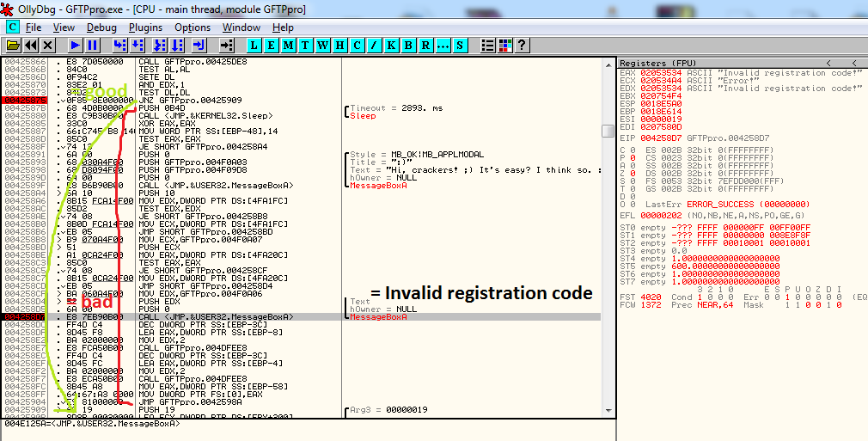Close the debugged program with X icon

(x=47, y=45)
